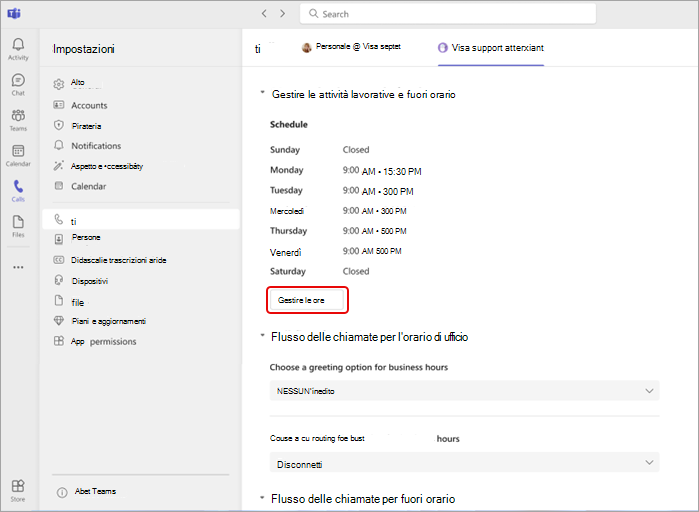Switch to Personale @ Visa septet tab
The image size is (699, 512).
(x=352, y=47)
